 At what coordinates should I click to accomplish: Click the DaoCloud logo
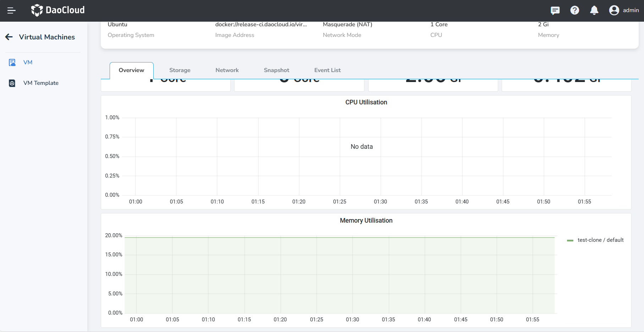(58, 10)
